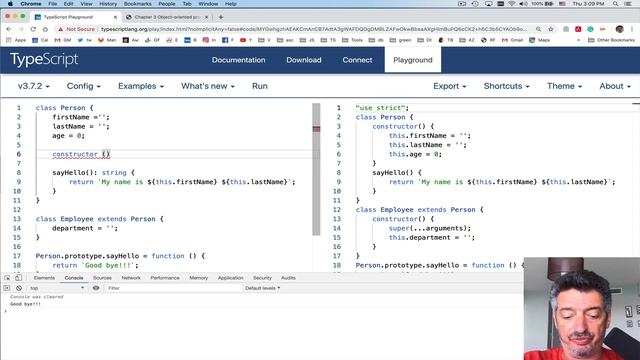Click the red extension icon in the toolbar
This screenshot has width=640, height=360.
[578, 29]
